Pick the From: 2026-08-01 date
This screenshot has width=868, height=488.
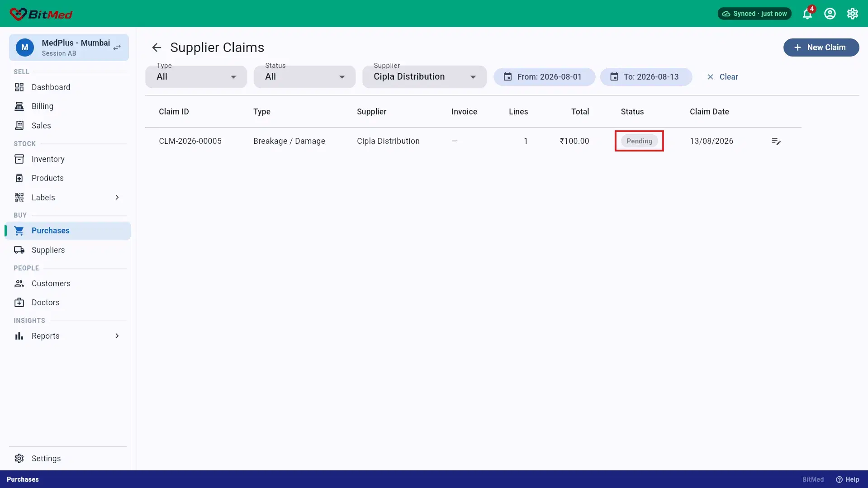(x=544, y=77)
